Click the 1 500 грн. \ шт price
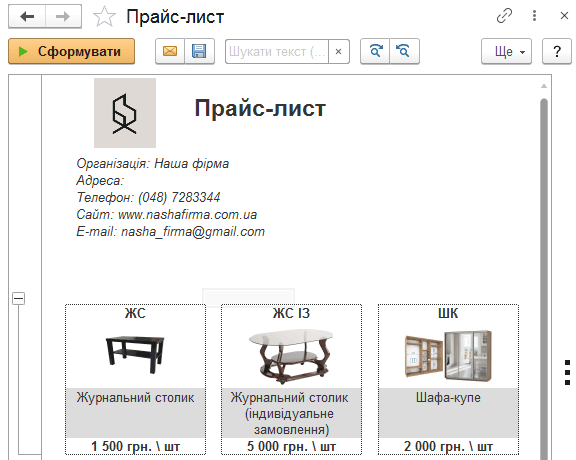The height and width of the screenshot is (460, 576). [x=136, y=446]
